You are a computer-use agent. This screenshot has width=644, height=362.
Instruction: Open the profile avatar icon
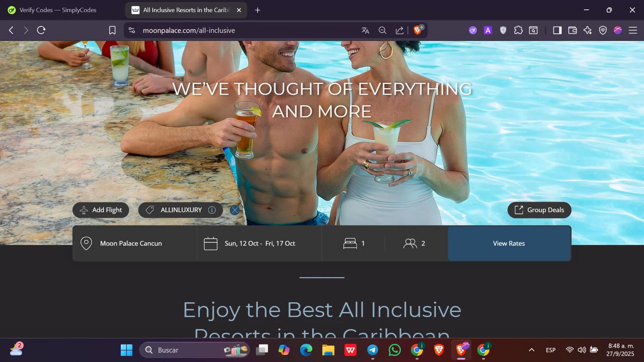click(618, 30)
